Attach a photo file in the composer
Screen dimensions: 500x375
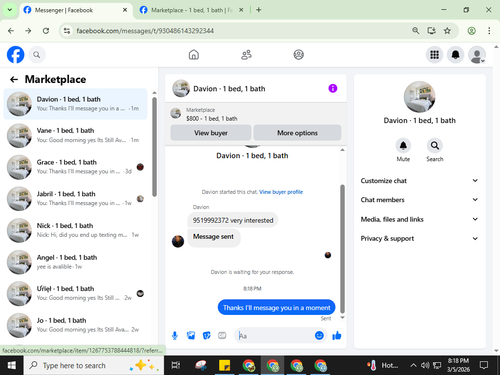(x=191, y=335)
